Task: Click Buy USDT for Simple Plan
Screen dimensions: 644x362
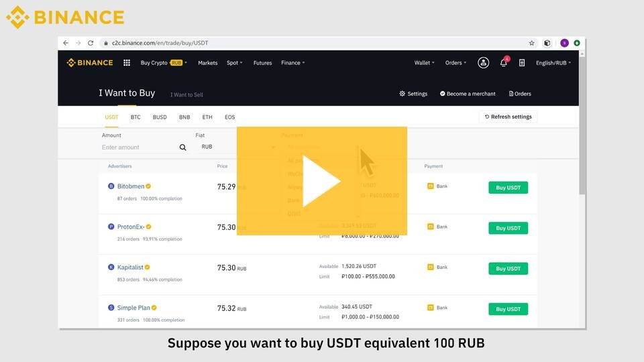Action: tap(508, 309)
